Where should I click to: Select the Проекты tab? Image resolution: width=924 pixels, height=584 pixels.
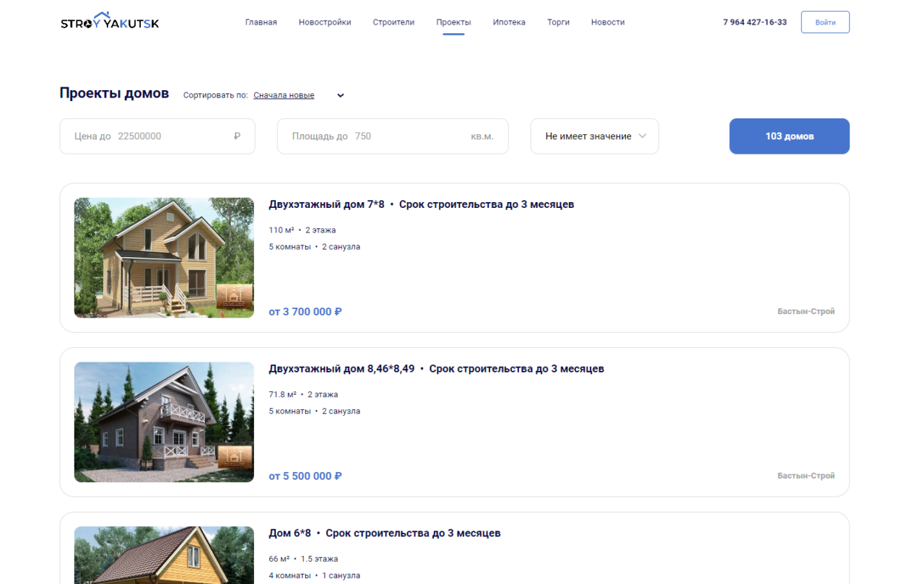pos(453,22)
